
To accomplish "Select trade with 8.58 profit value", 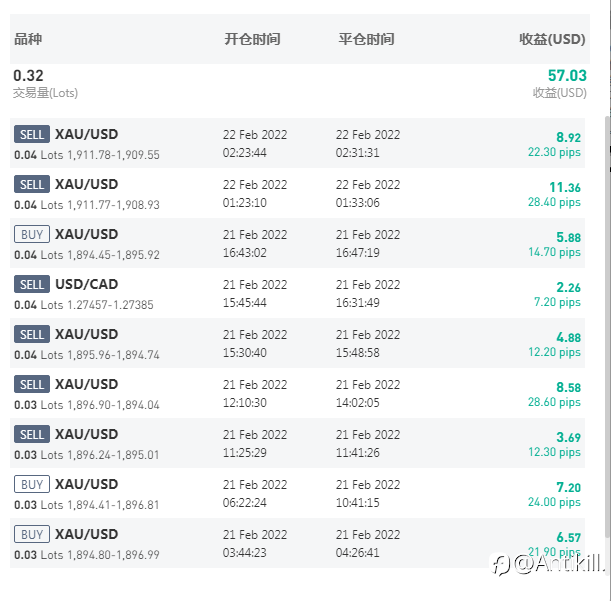I will pyautogui.click(x=297, y=393).
